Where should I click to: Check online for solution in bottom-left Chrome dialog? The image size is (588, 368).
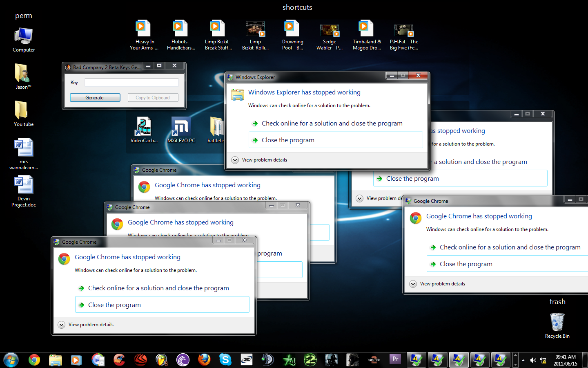click(162, 288)
